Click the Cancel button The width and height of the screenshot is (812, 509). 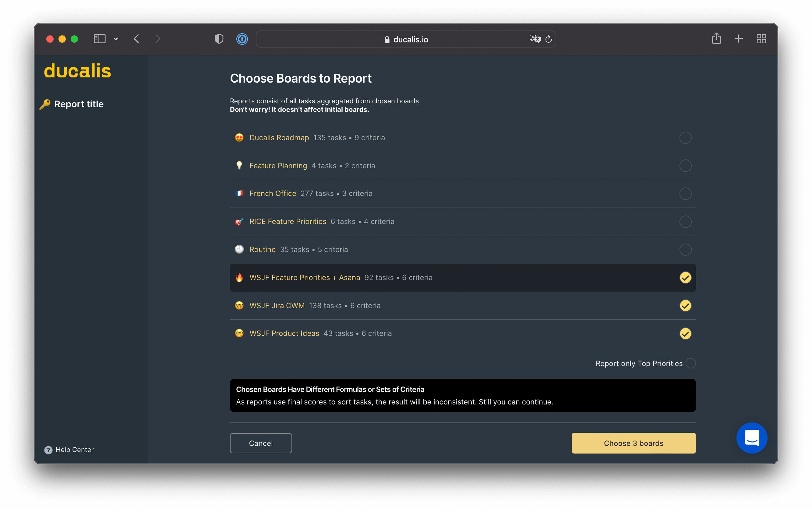click(x=261, y=443)
